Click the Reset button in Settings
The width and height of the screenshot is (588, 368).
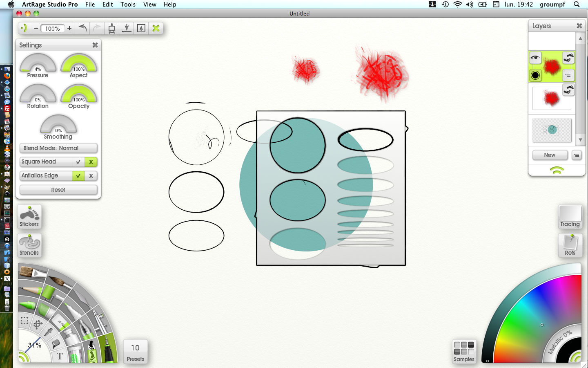58,190
